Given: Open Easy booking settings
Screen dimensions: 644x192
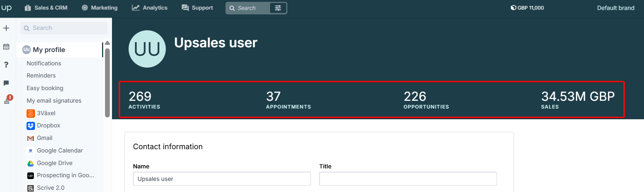Looking at the screenshot, I should pos(45,88).
